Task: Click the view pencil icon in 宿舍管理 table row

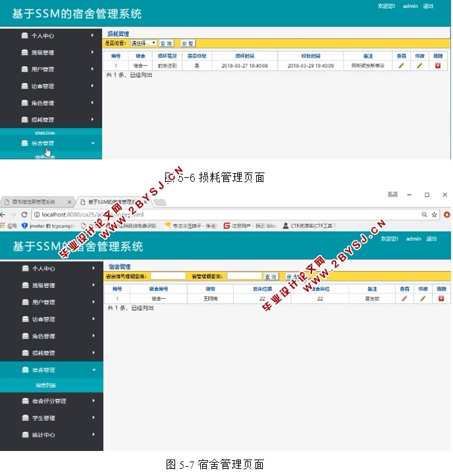Action: (x=404, y=299)
